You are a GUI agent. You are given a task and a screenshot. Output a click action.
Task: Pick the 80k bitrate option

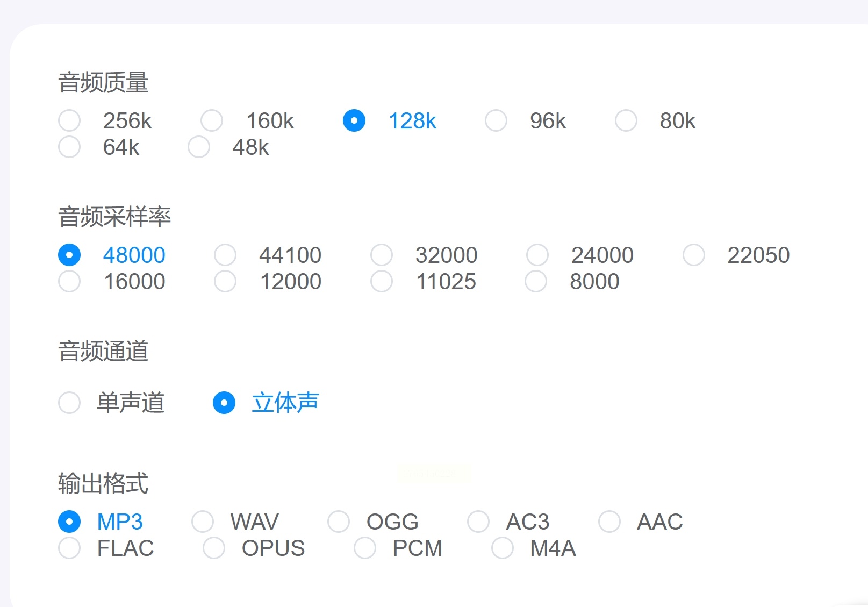(626, 121)
